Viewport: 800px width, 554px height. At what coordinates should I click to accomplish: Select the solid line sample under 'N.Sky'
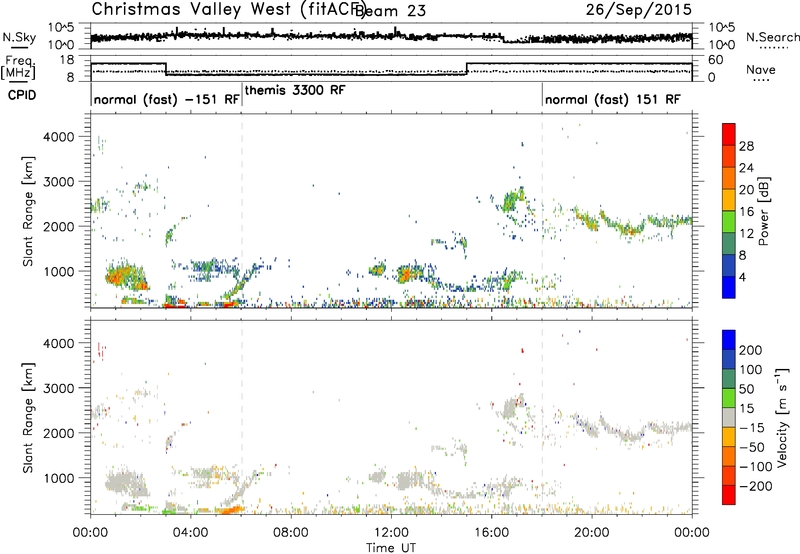(19, 48)
